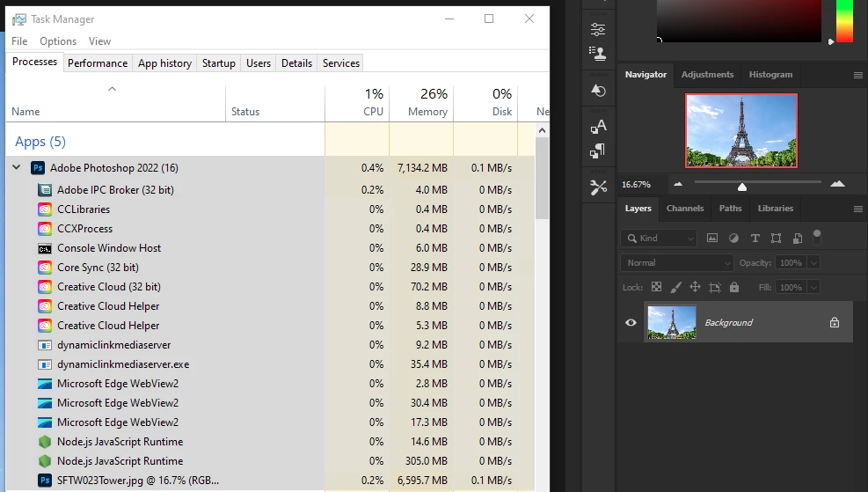Filter layers by pixel layers icon
868x492 pixels.
[x=711, y=239]
